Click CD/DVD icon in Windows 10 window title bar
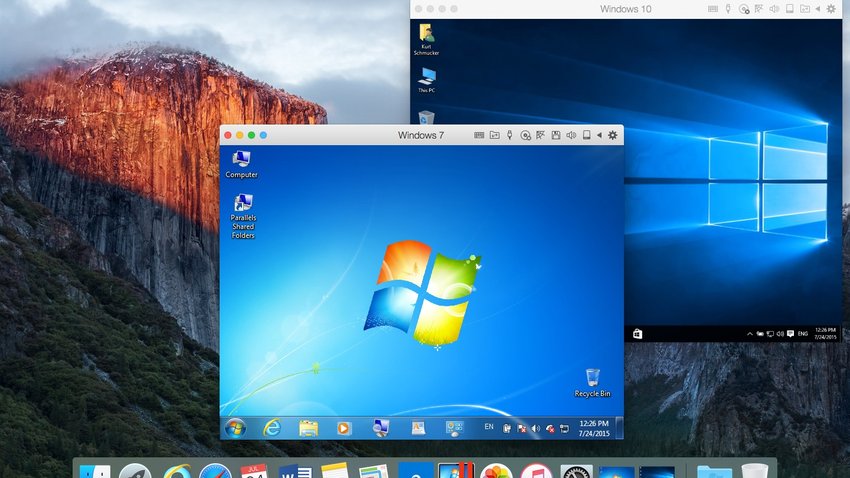This screenshot has height=478, width=850. [x=744, y=9]
